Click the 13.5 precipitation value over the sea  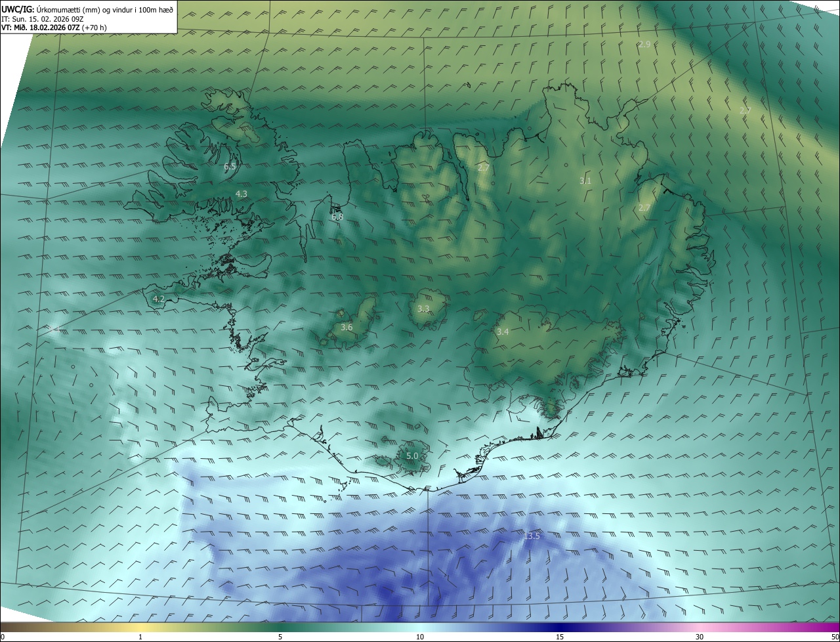point(532,536)
